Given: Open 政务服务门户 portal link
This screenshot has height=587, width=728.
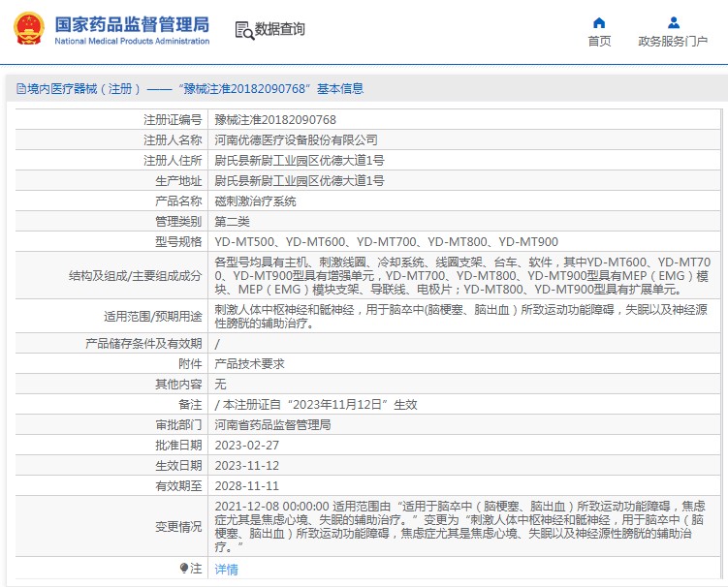Looking at the screenshot, I should coord(673,42).
